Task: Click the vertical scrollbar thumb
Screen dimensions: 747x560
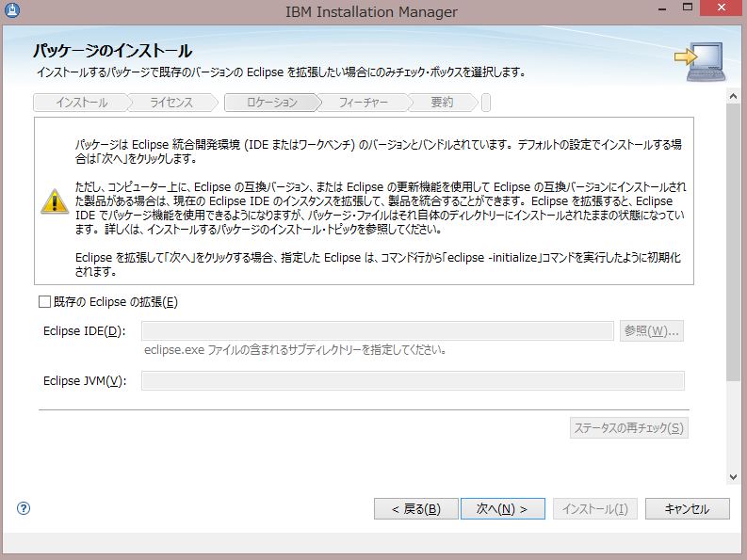Action: pyautogui.click(x=733, y=242)
